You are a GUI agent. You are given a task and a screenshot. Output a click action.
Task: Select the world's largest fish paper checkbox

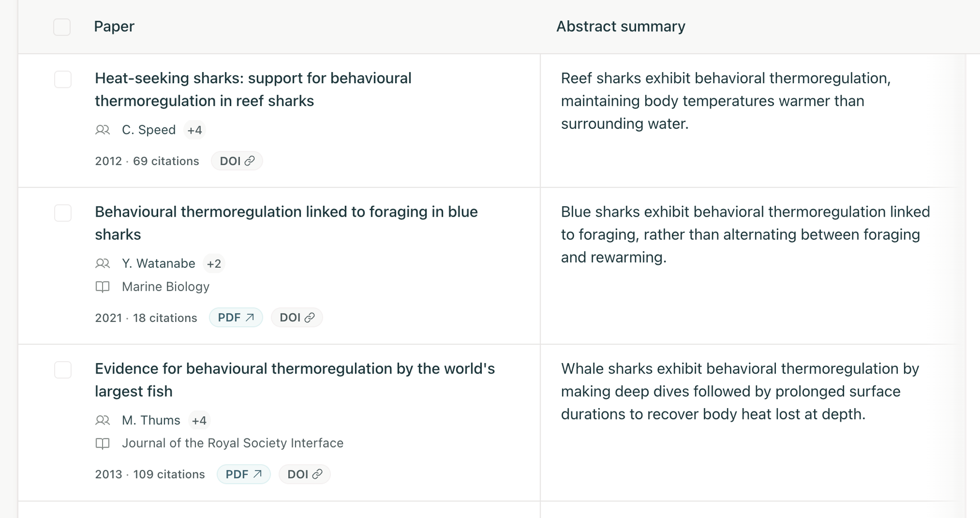pyautogui.click(x=63, y=370)
